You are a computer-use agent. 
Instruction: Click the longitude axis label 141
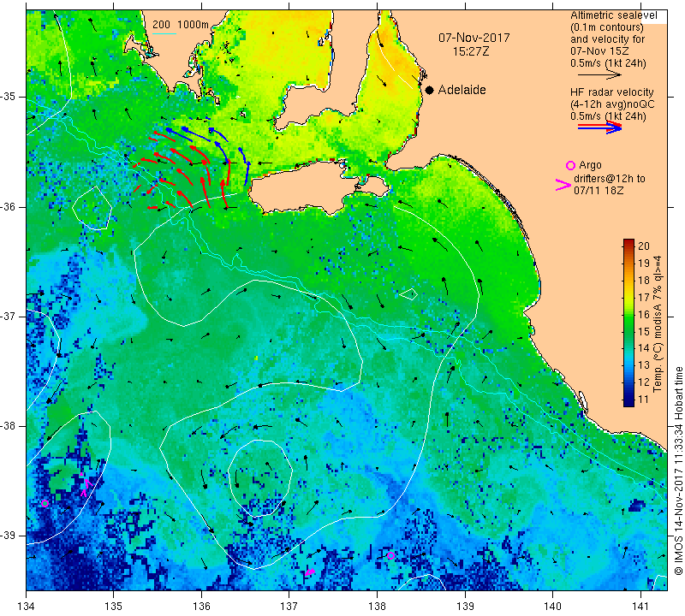[x=640, y=607]
